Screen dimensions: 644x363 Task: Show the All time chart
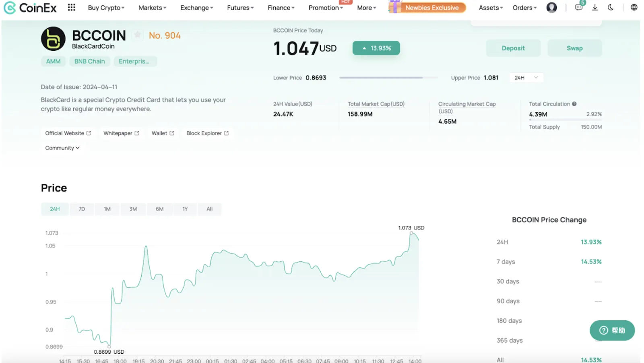(210, 209)
